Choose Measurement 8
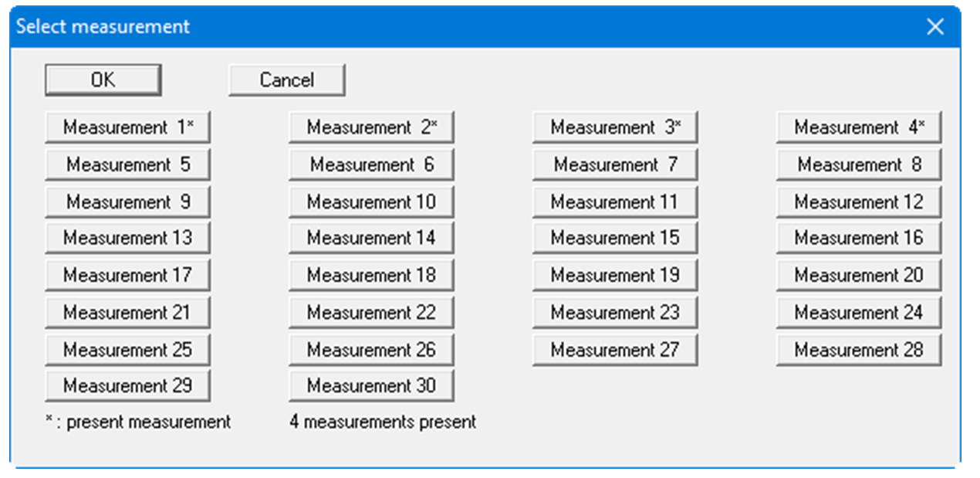 859,165
